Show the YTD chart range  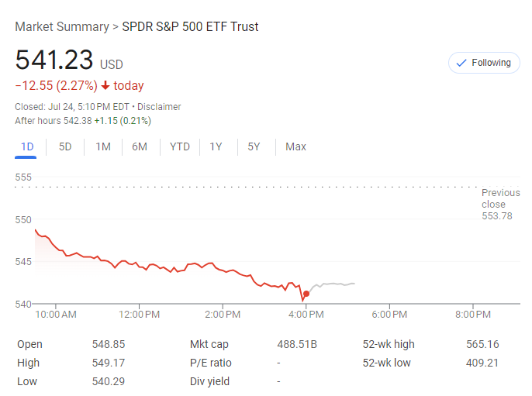pyautogui.click(x=180, y=146)
